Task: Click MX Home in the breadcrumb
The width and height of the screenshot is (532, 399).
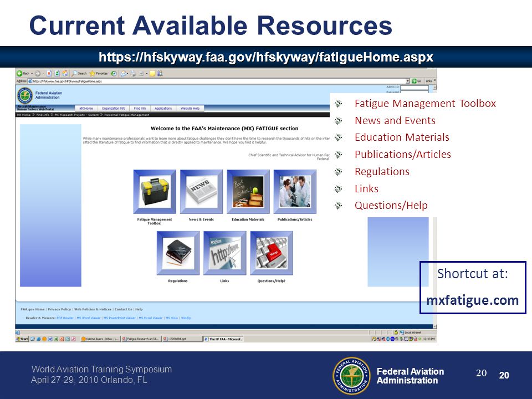Action: click(24, 115)
